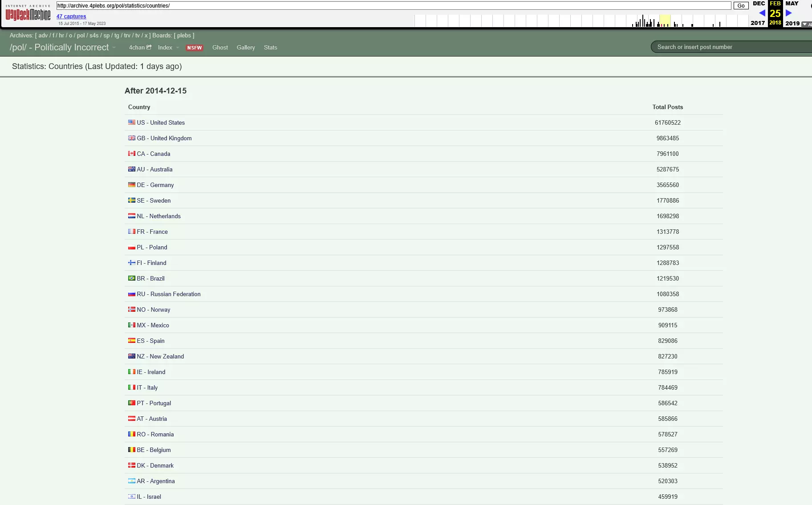Click the Italy flag icon
This screenshot has width=812, height=505.
[x=132, y=387]
